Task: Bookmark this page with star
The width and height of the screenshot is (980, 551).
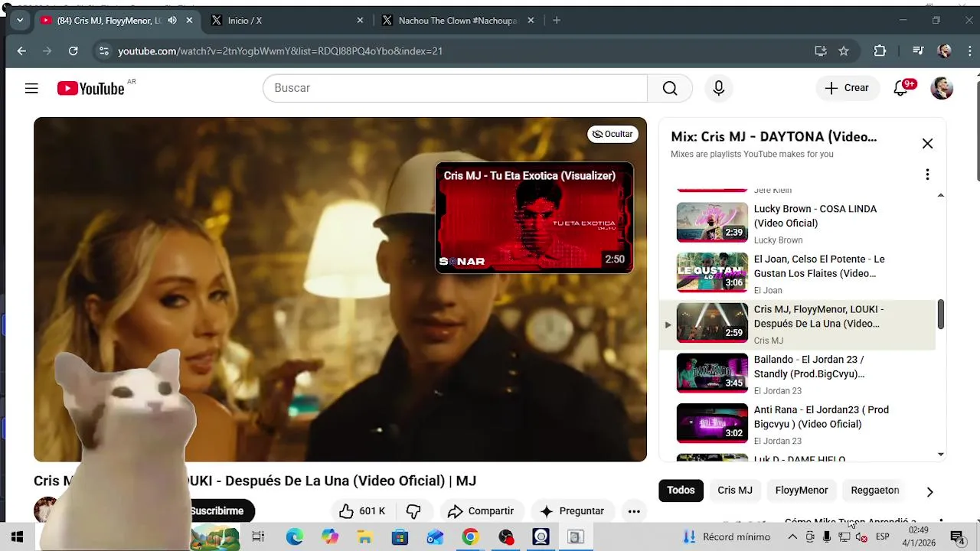Action: click(x=844, y=51)
